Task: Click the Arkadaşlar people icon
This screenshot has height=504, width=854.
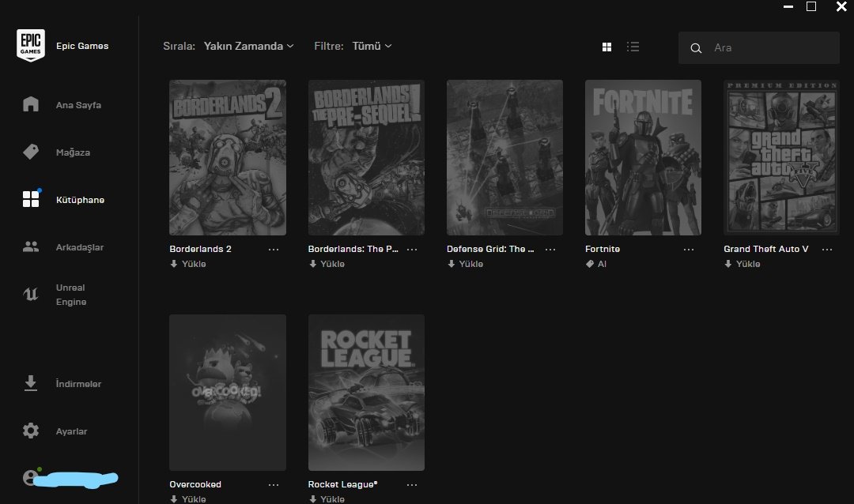Action: (31, 247)
